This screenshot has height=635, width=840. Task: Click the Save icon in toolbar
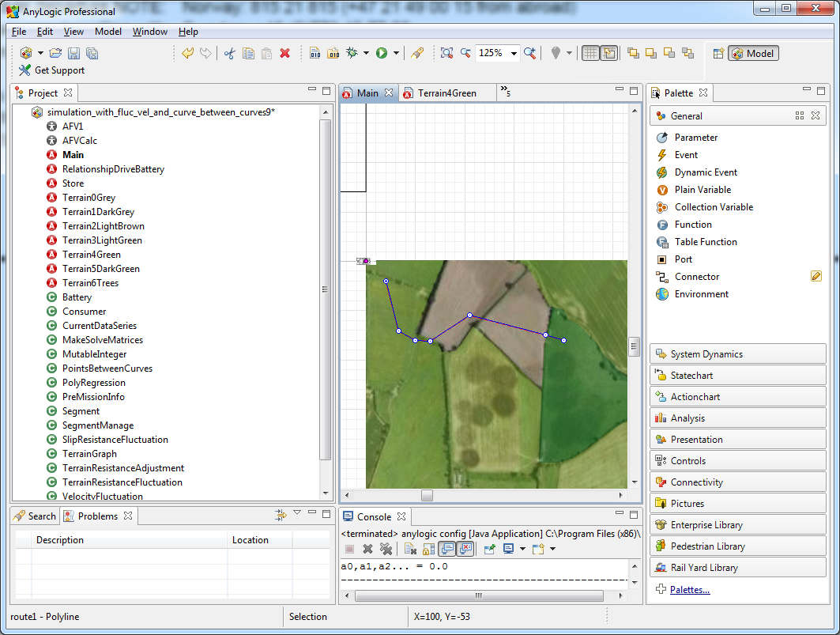pos(74,53)
